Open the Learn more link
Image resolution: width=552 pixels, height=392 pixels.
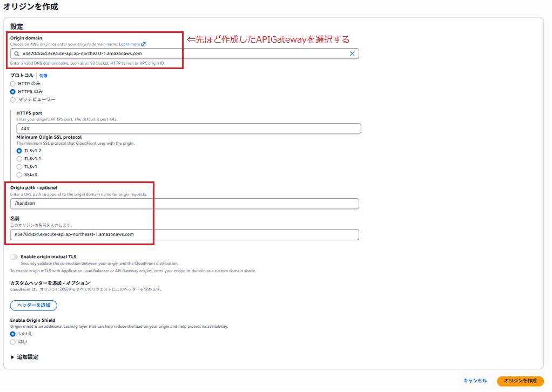(129, 44)
